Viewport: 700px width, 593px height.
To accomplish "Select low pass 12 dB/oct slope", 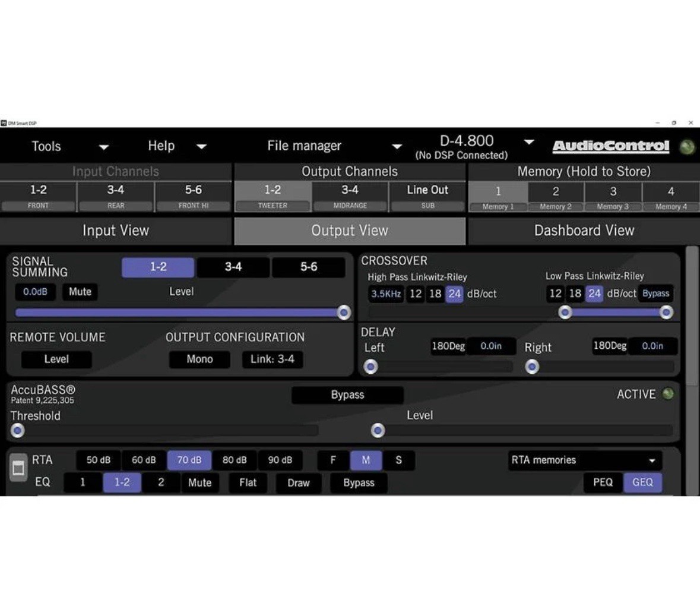I will pyautogui.click(x=555, y=294).
